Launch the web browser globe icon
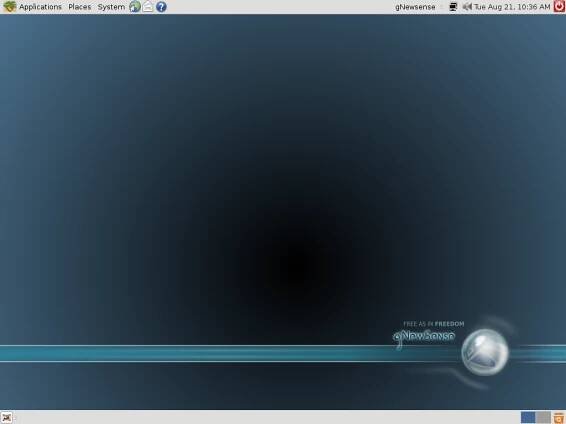566x424 pixels. pos(135,6)
